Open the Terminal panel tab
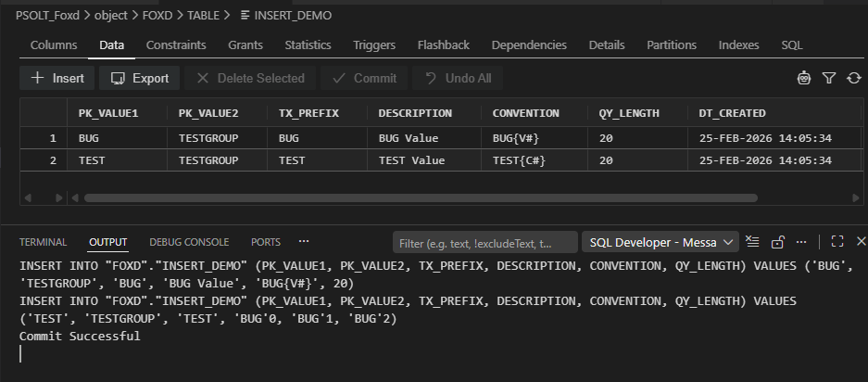Viewport: 868px width, 382px height. point(43,242)
